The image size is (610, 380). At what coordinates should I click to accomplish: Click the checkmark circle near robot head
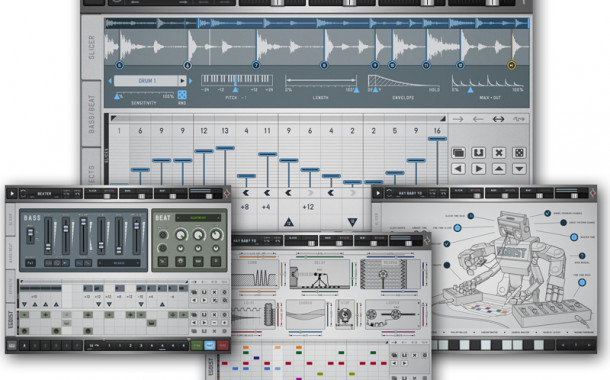click(547, 213)
